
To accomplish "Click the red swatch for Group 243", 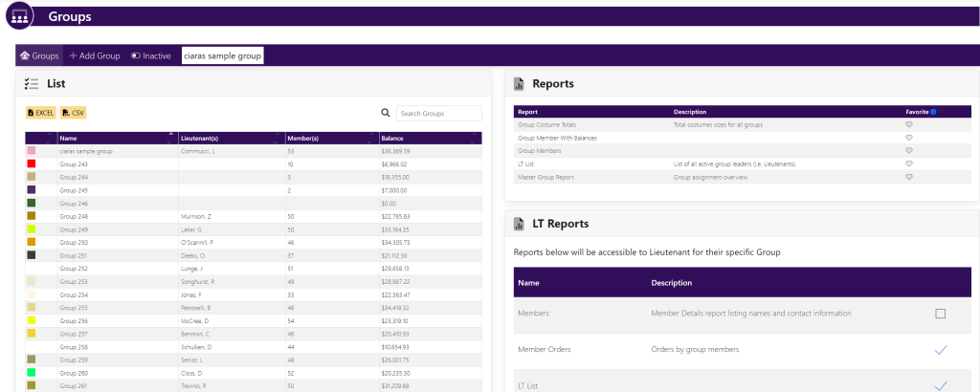I will (x=32, y=164).
